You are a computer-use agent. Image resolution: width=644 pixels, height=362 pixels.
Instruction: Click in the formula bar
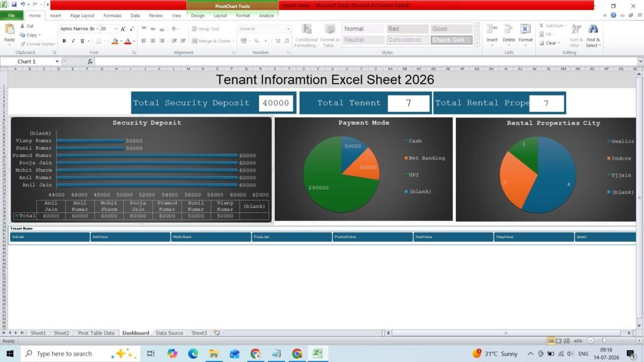(365, 62)
